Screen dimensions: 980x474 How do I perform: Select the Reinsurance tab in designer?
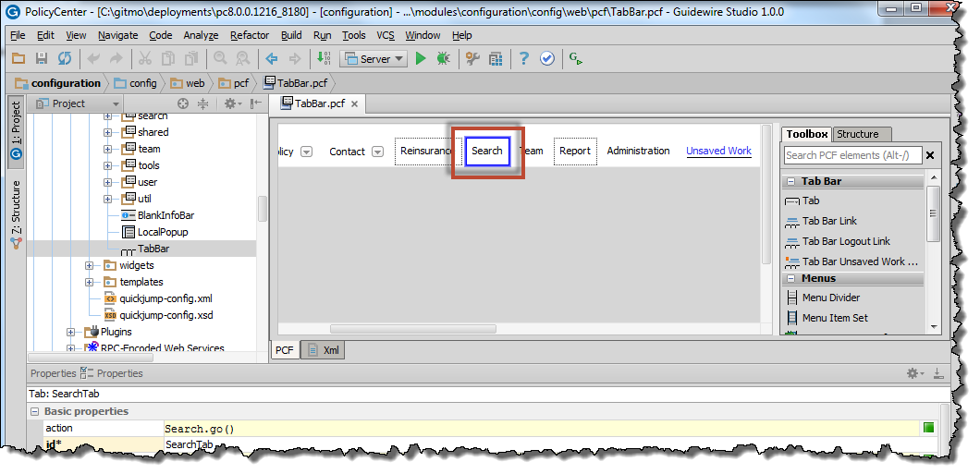tap(428, 152)
